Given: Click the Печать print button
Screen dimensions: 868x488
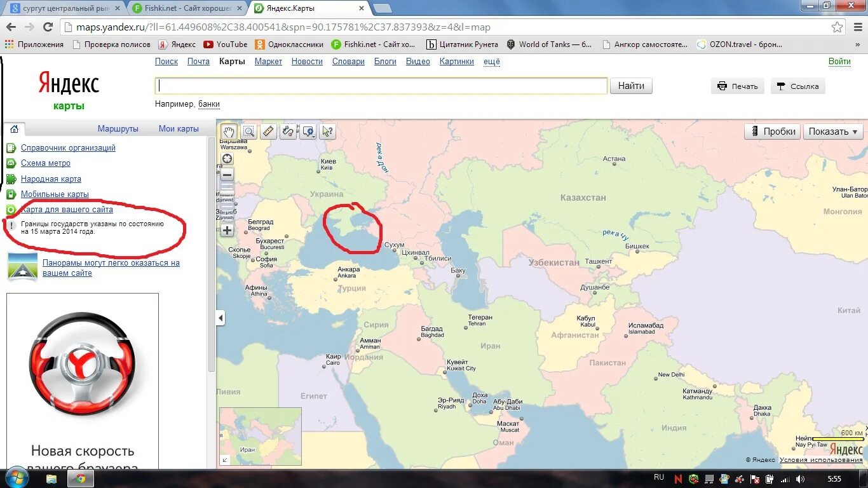Looking at the screenshot, I should (738, 86).
